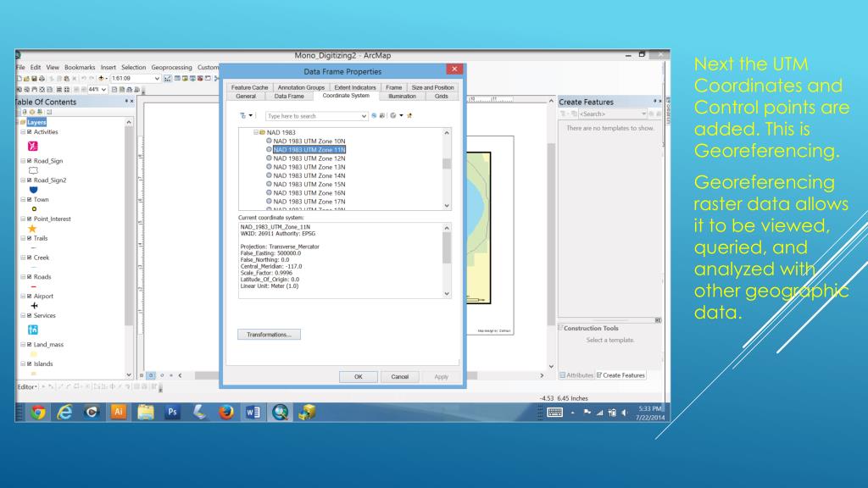
Task: Click the Open document folder icon
Action: click(x=26, y=79)
